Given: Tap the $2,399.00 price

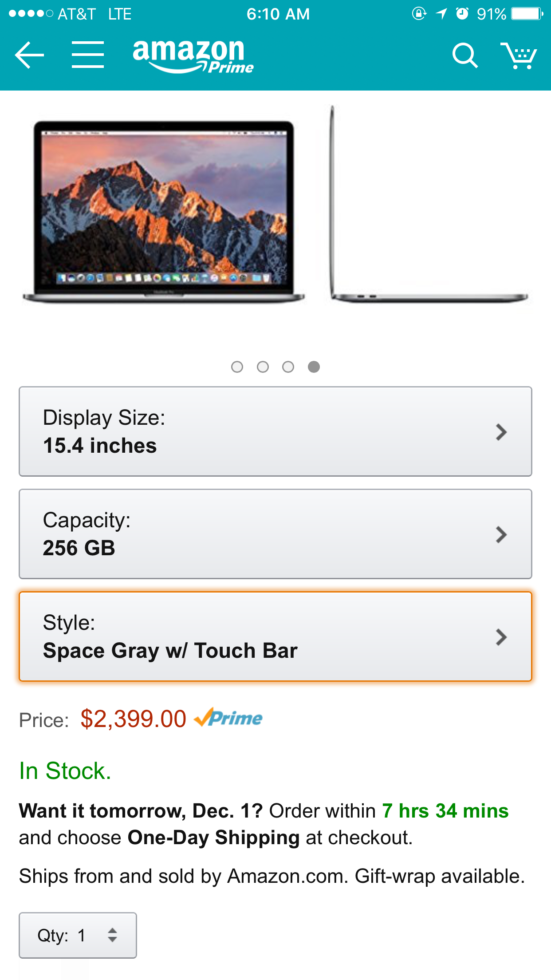Looking at the screenshot, I should 133,719.
